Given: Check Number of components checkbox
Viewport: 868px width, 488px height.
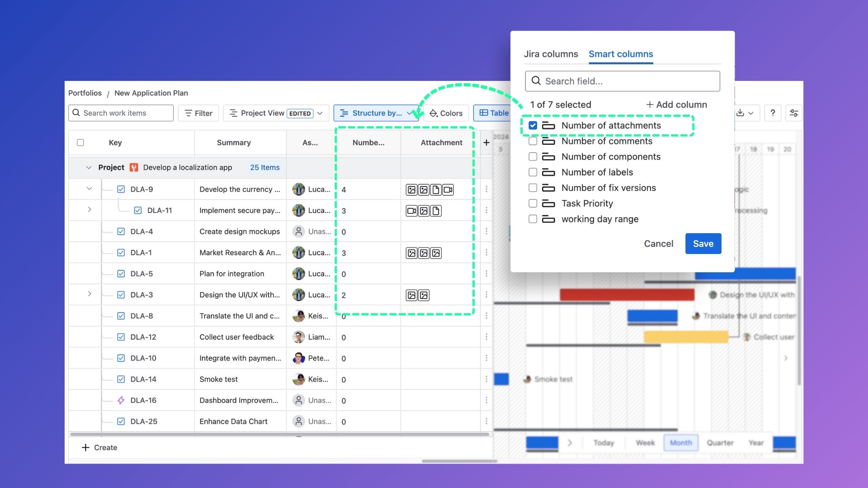Looking at the screenshot, I should pos(533,156).
